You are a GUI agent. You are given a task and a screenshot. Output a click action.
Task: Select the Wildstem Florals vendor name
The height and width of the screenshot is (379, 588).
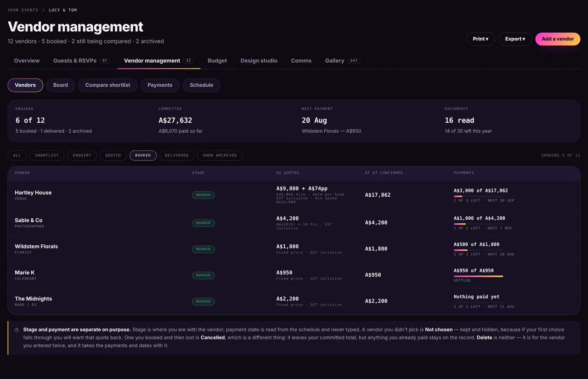pos(36,247)
